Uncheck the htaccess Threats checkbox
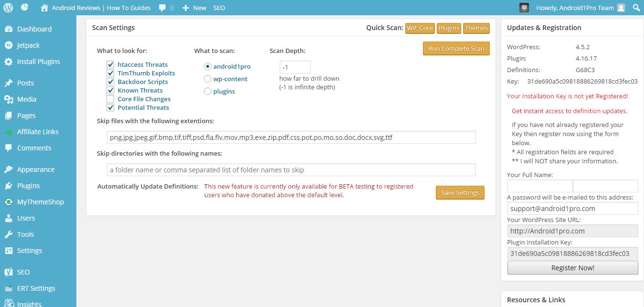This screenshot has height=307, width=644. [x=110, y=64]
